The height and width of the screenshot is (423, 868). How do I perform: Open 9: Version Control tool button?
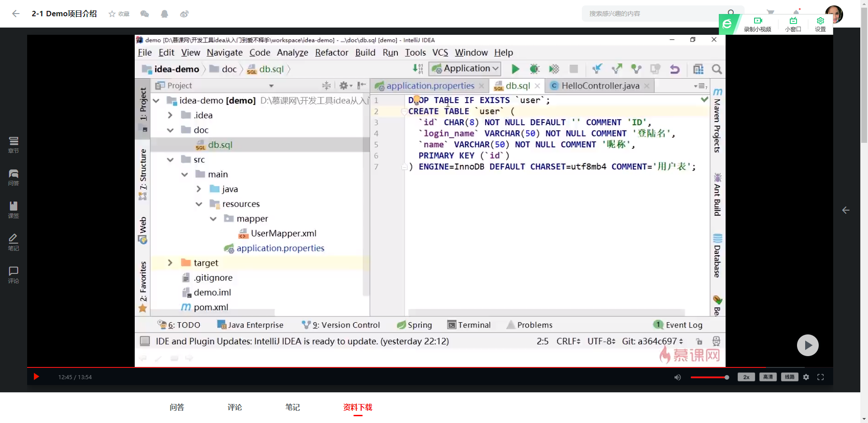[x=341, y=325]
